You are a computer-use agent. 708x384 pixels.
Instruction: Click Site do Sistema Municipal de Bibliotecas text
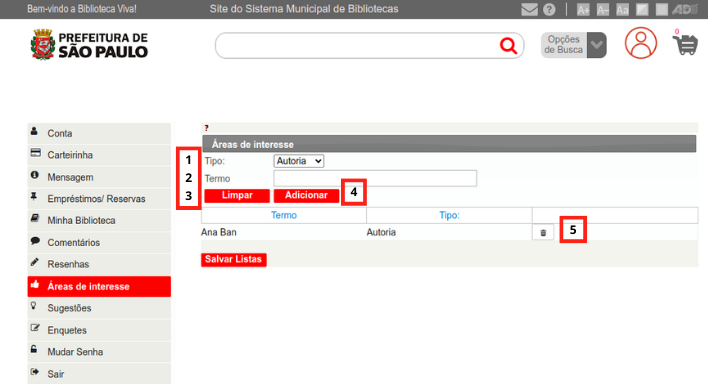[304, 9]
